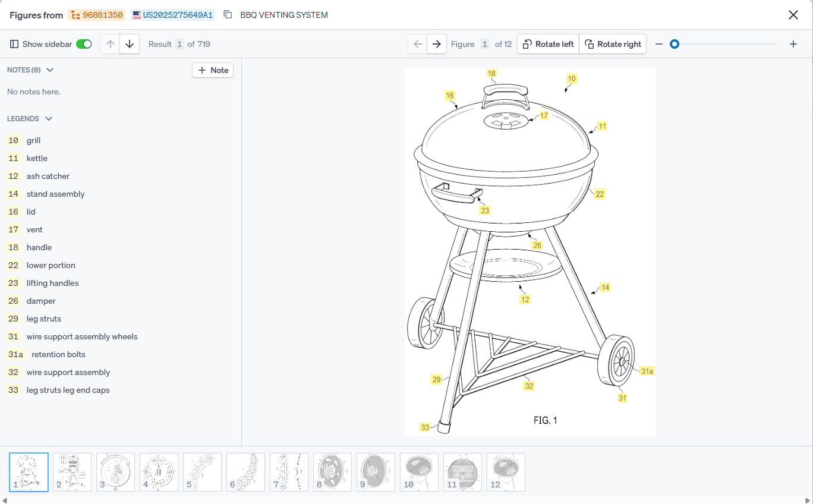Open figure thumbnail 1

point(29,472)
